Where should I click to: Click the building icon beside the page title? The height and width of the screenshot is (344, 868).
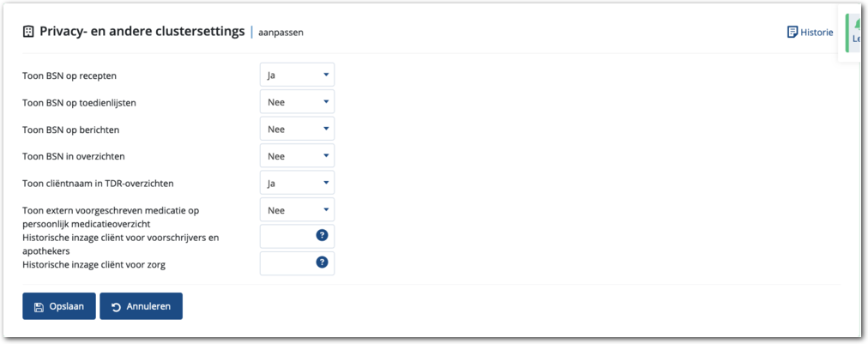point(28,31)
